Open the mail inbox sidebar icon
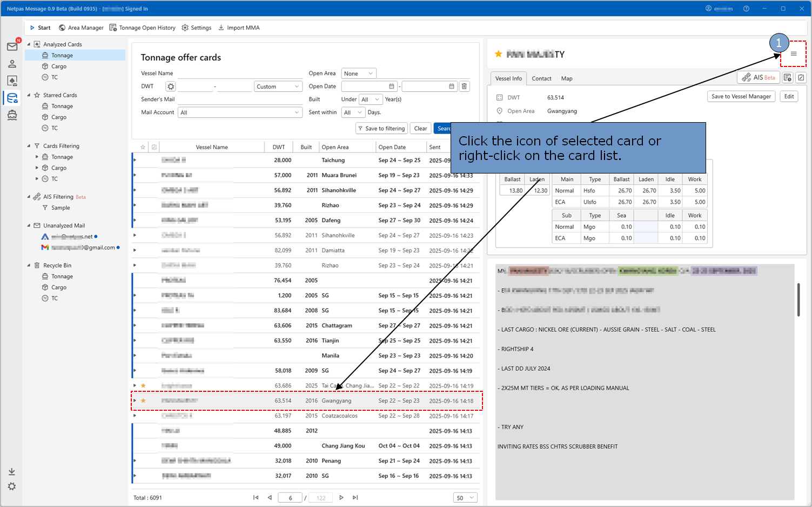The image size is (812, 507). pos(12,47)
